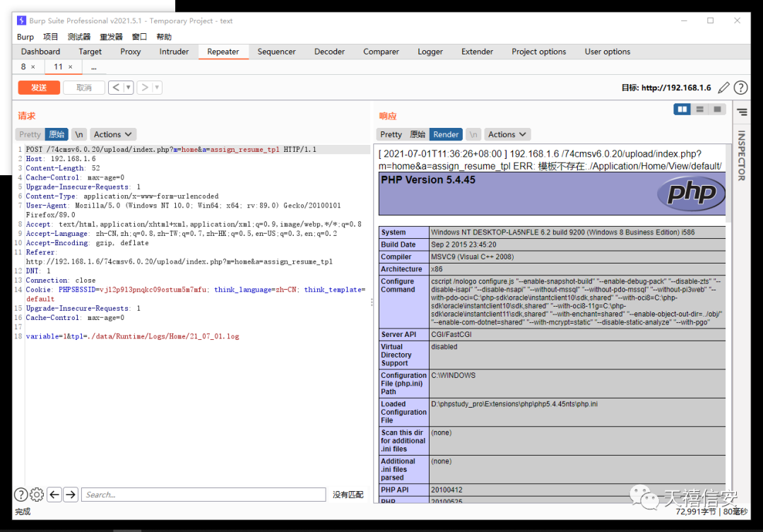This screenshot has width=763, height=532.
Task: Close Repeater tab 11
Action: tap(71, 67)
